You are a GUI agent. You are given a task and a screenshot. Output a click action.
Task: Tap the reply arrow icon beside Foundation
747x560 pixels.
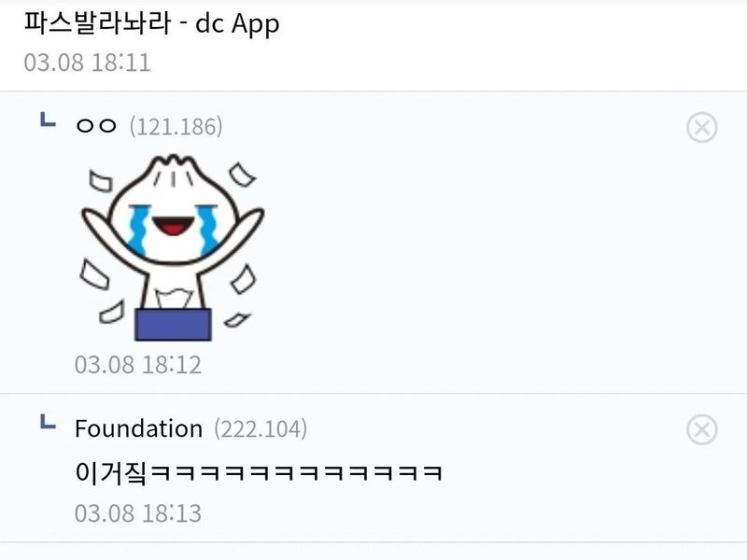[x=48, y=422]
